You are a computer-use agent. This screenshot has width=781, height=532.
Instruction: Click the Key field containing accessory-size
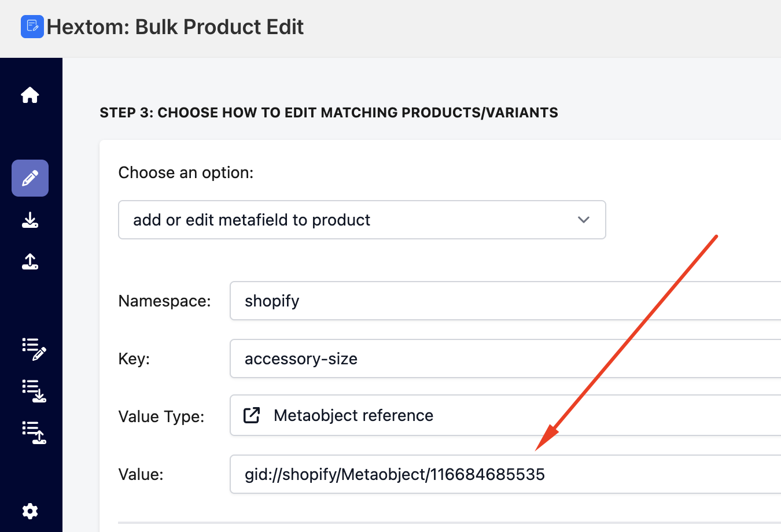503,359
